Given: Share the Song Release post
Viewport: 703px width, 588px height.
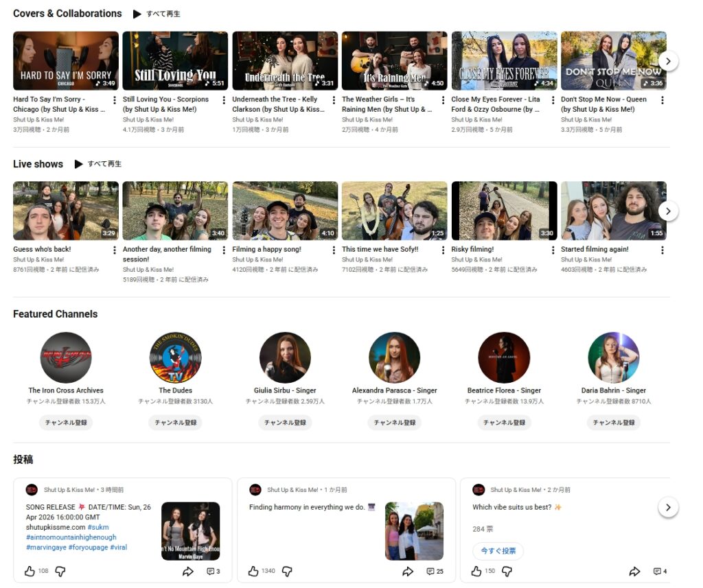Looking at the screenshot, I should tap(187, 571).
